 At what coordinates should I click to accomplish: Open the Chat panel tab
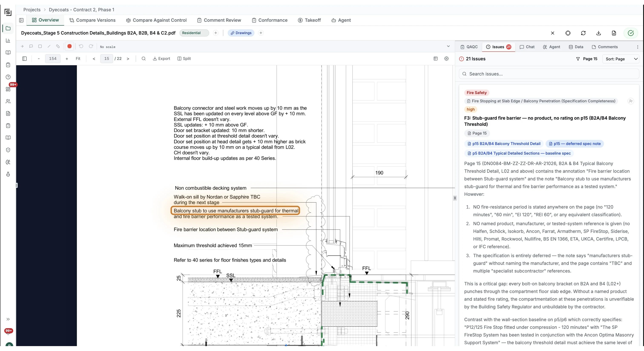point(527,47)
